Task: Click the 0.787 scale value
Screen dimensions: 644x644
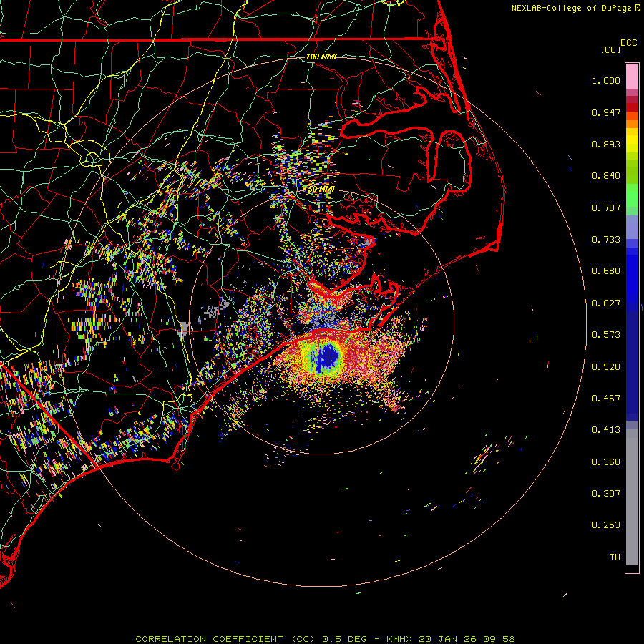Action: (x=606, y=208)
